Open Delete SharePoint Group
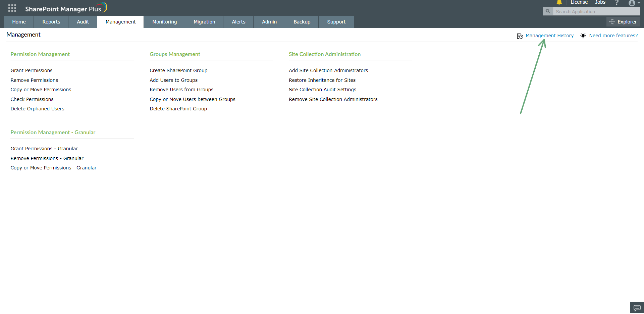This screenshot has height=314, width=644. click(178, 109)
